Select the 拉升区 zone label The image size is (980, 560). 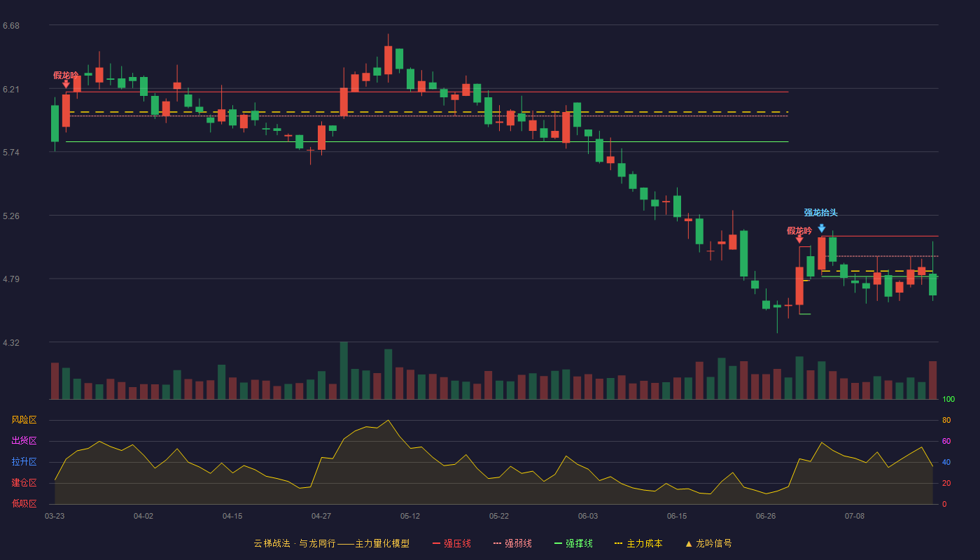click(24, 462)
